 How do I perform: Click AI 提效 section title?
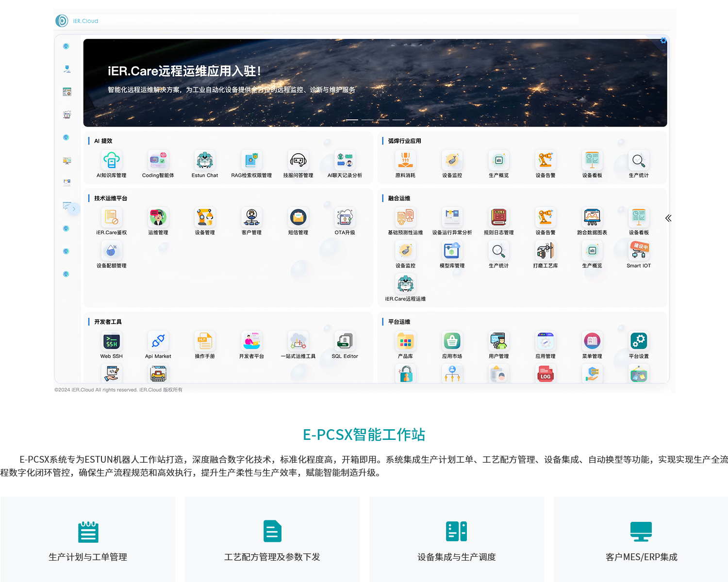(103, 141)
